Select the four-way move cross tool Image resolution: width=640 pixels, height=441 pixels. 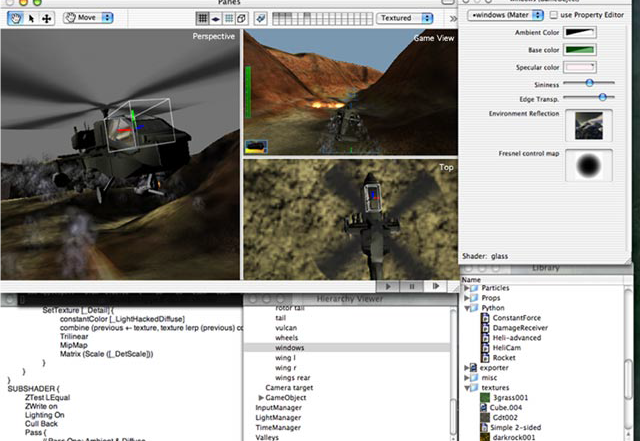click(x=44, y=18)
